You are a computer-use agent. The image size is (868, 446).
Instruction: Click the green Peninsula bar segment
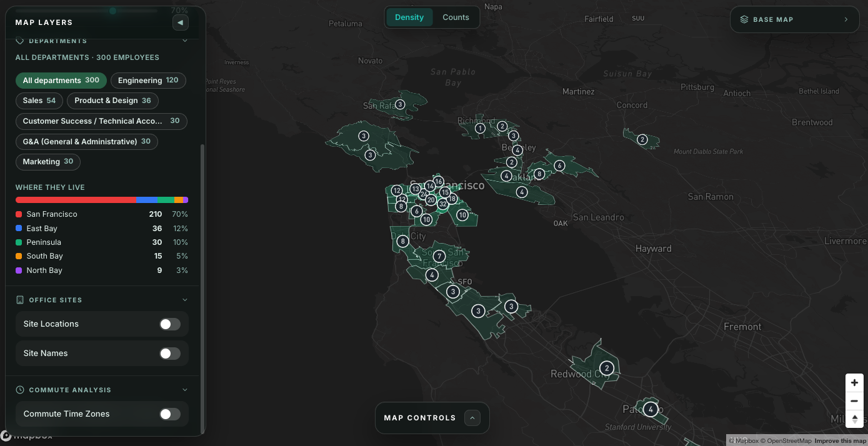click(166, 200)
